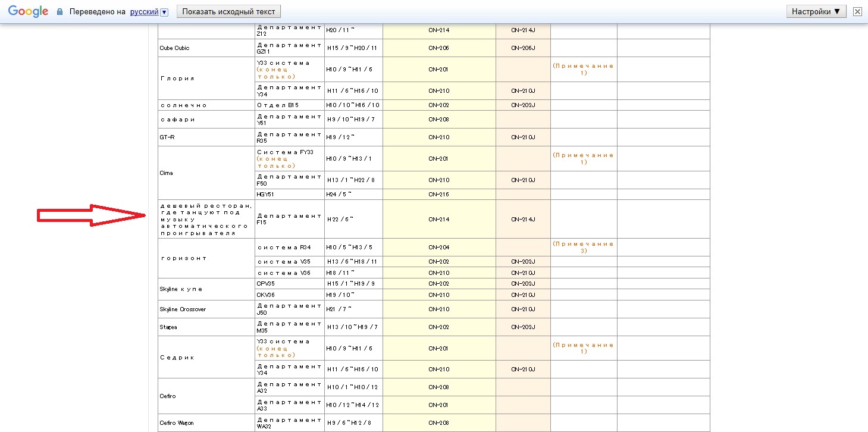Viewport: 868px width, 432px height.
Task: Click CN-202J in the солнечно row
Action: click(523, 105)
